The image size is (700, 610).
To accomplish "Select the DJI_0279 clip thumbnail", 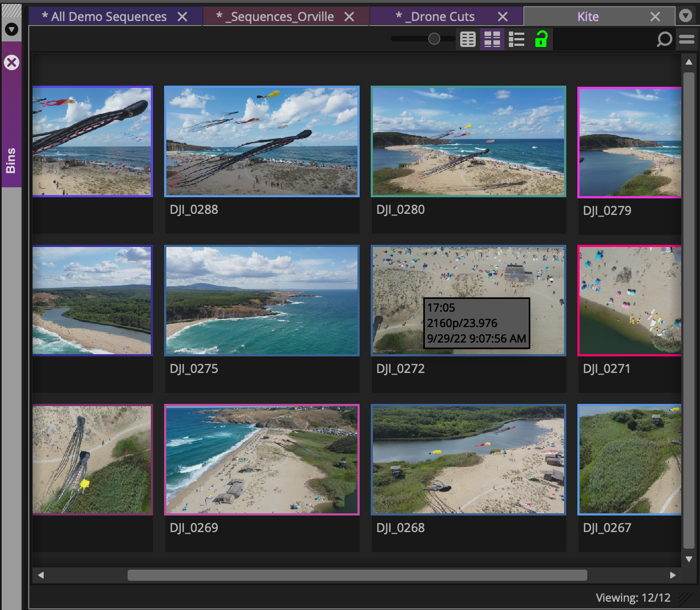I will tap(629, 143).
